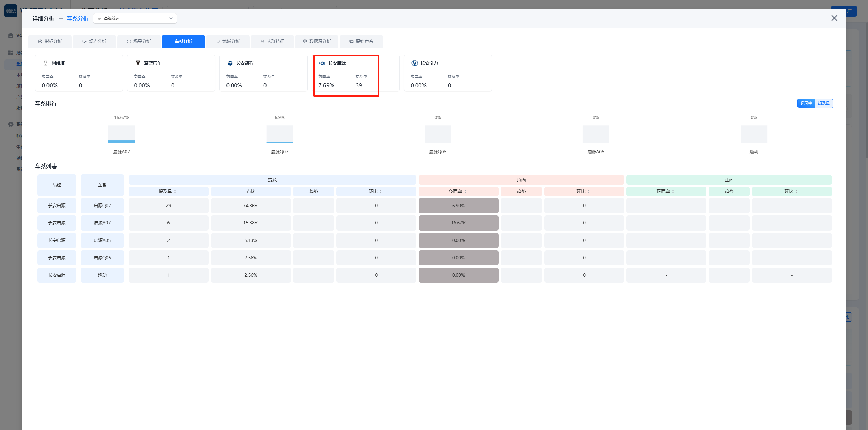Switch to the 观点分析 tab
Viewport: 868px width, 430px height.
[94, 41]
